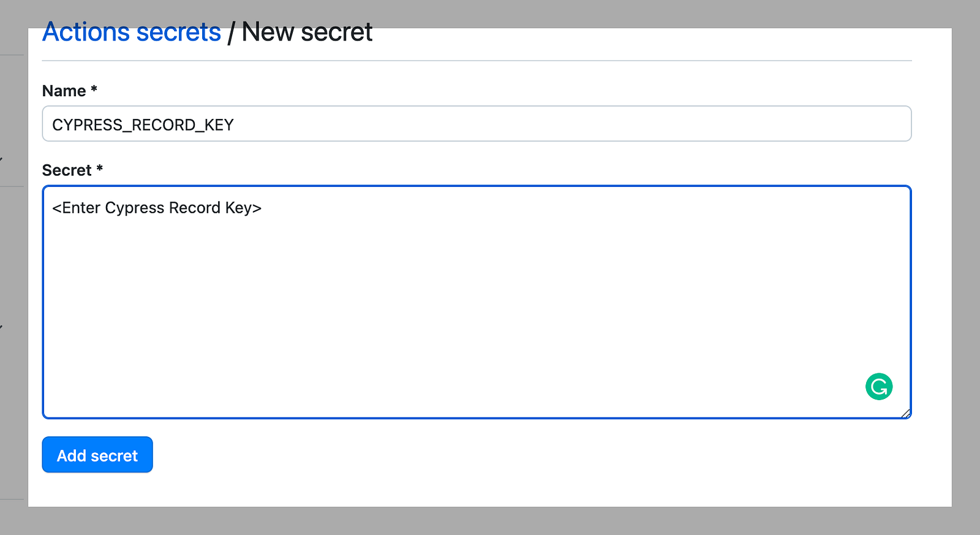Click the slash separator in the breadcrumb
Screen dimensions: 980x535
pyautogui.click(x=231, y=32)
